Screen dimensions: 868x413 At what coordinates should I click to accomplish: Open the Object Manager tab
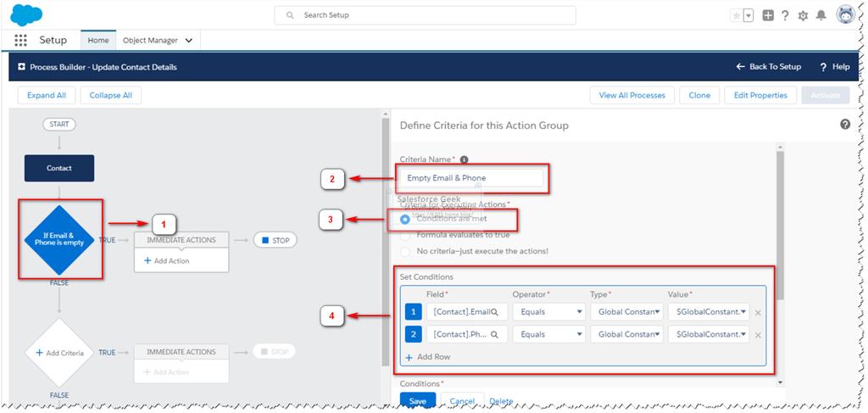click(x=150, y=41)
